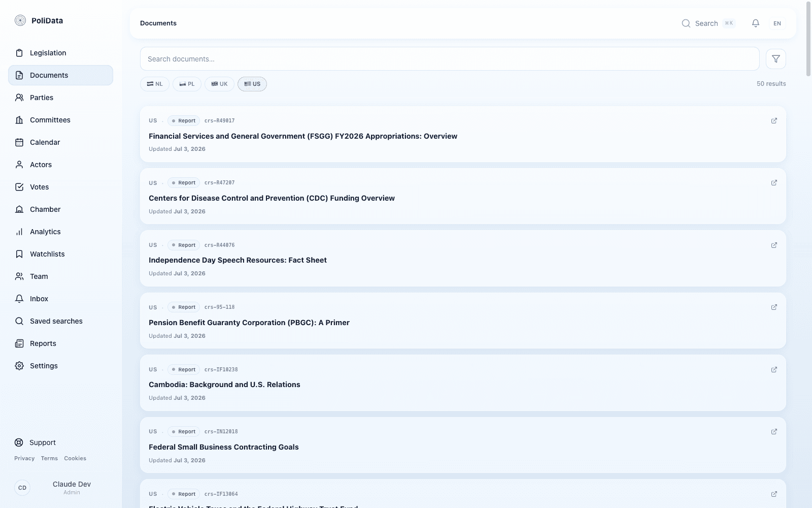Click the crs-IF10238 document ID
The image size is (812, 508).
[221, 370]
